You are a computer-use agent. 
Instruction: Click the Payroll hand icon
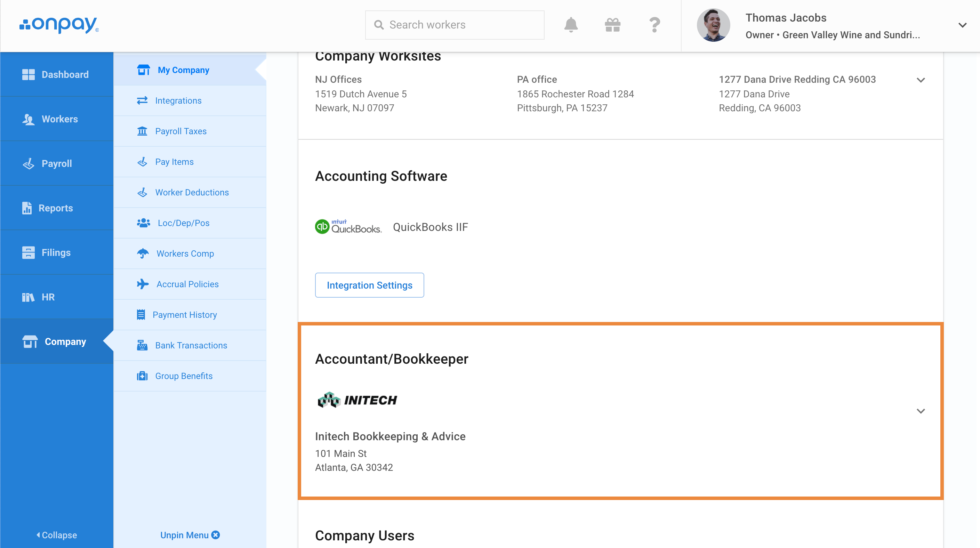(28, 163)
